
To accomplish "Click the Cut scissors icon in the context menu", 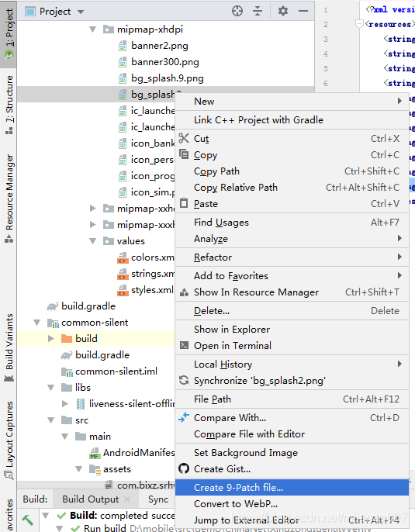I will pyautogui.click(x=184, y=138).
